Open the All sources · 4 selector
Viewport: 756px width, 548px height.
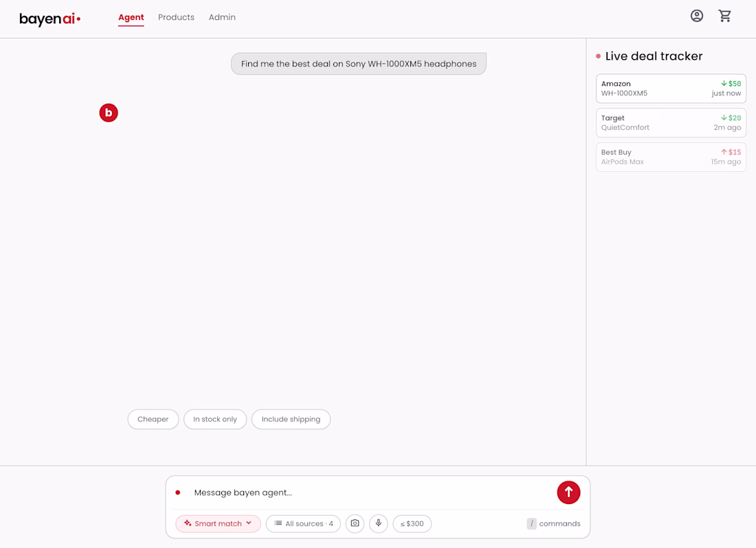(303, 523)
